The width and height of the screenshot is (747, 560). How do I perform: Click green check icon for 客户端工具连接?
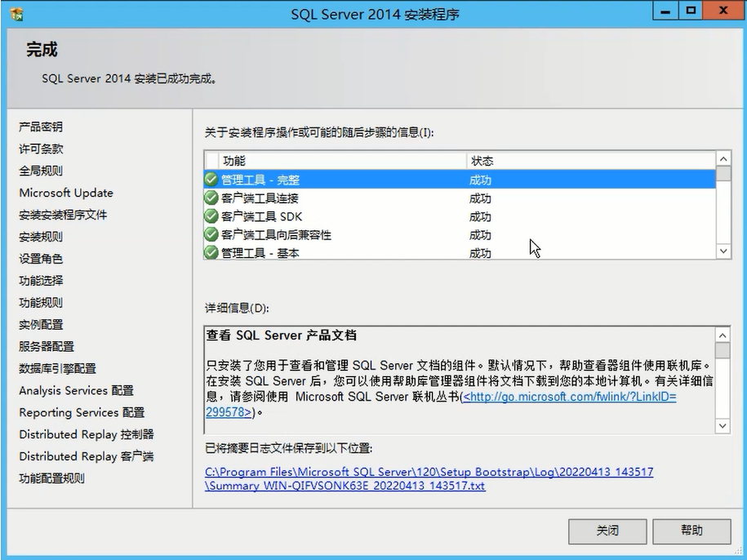coord(211,198)
